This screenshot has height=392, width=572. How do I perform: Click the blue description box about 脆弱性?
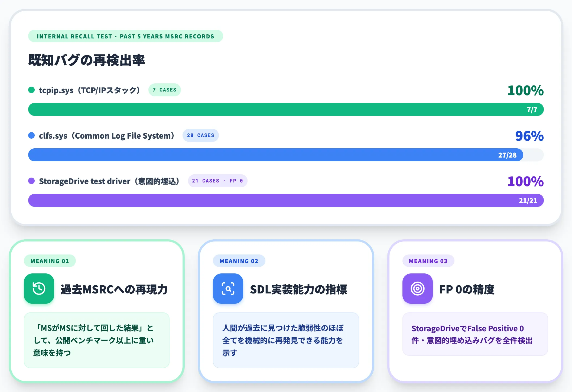(286, 340)
